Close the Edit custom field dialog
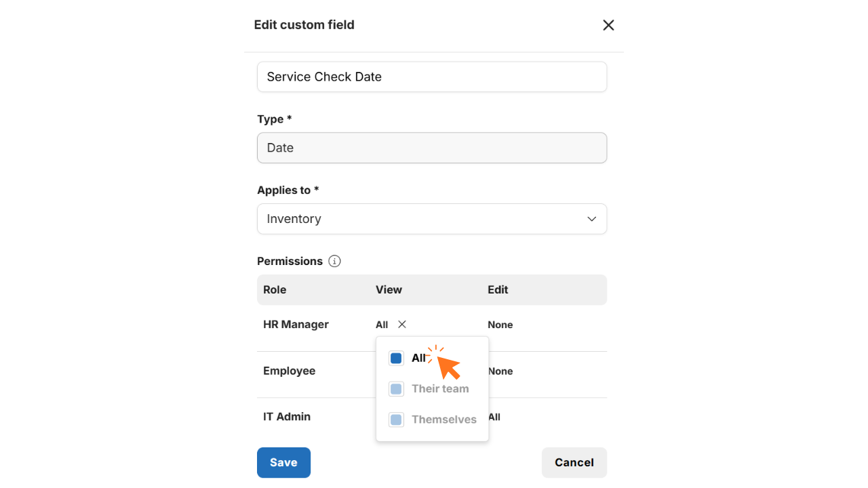 coord(608,25)
